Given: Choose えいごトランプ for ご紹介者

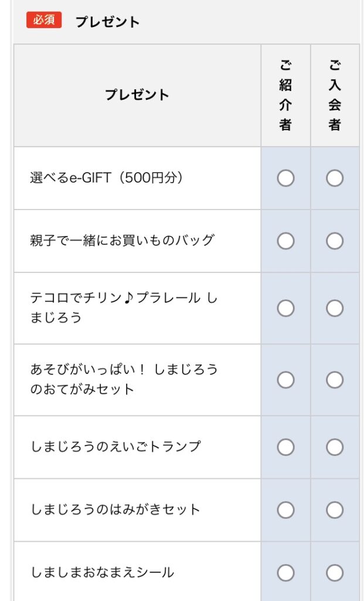Looking at the screenshot, I should 285,447.
